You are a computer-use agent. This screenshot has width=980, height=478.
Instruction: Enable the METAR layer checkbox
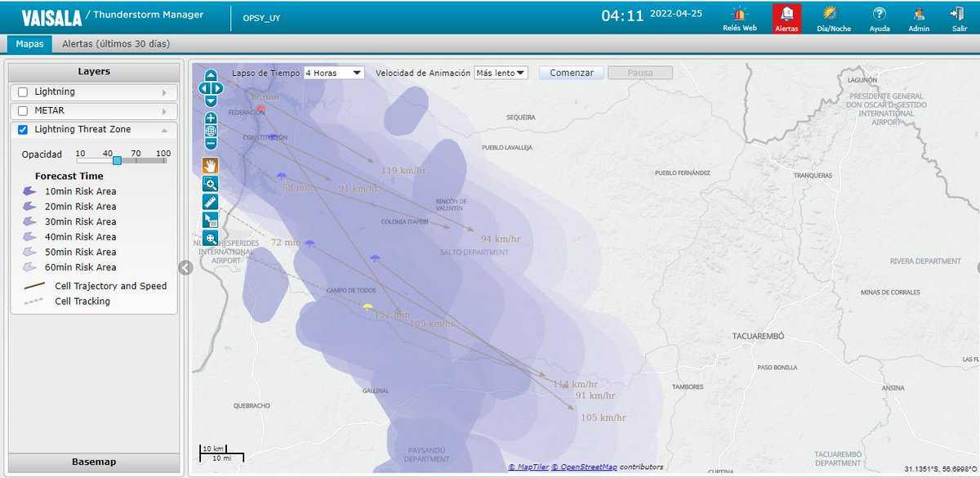23,111
